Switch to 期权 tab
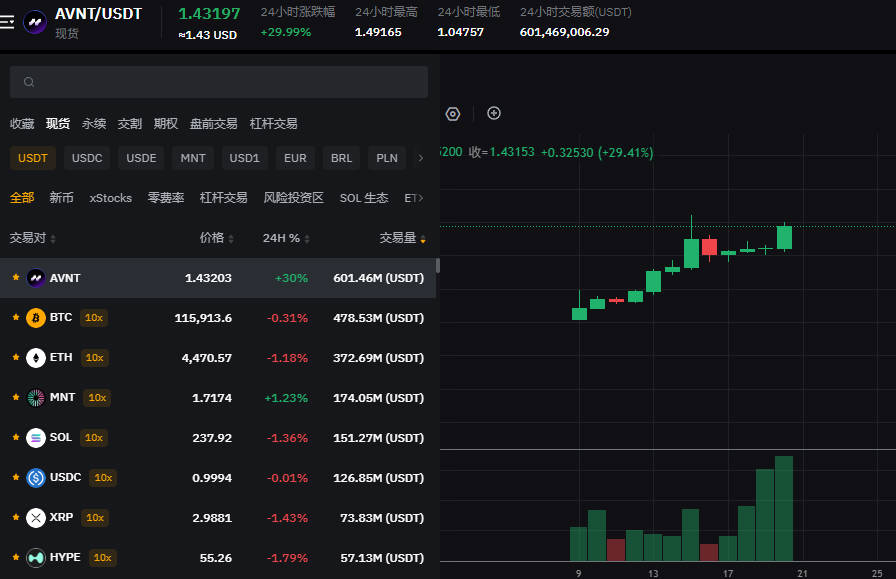The height and width of the screenshot is (579, 896). tap(166, 123)
